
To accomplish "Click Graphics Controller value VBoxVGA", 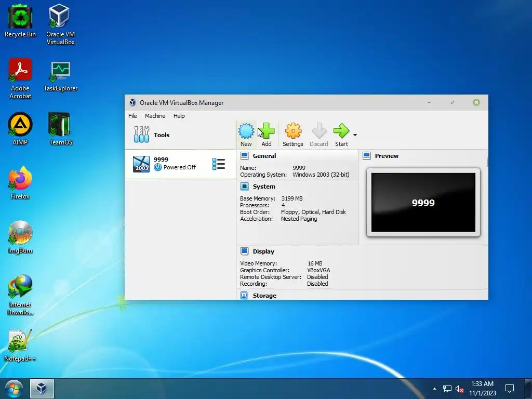I will click(318, 270).
